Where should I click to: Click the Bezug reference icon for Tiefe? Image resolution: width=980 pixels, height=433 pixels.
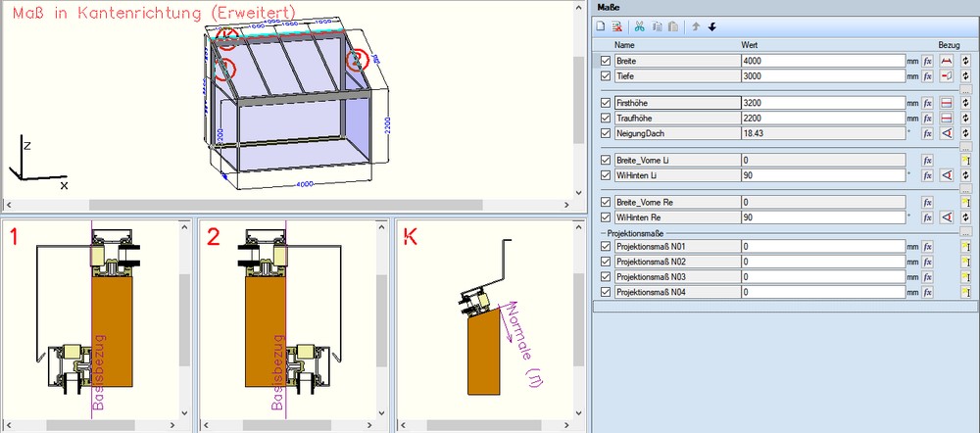pos(947,75)
